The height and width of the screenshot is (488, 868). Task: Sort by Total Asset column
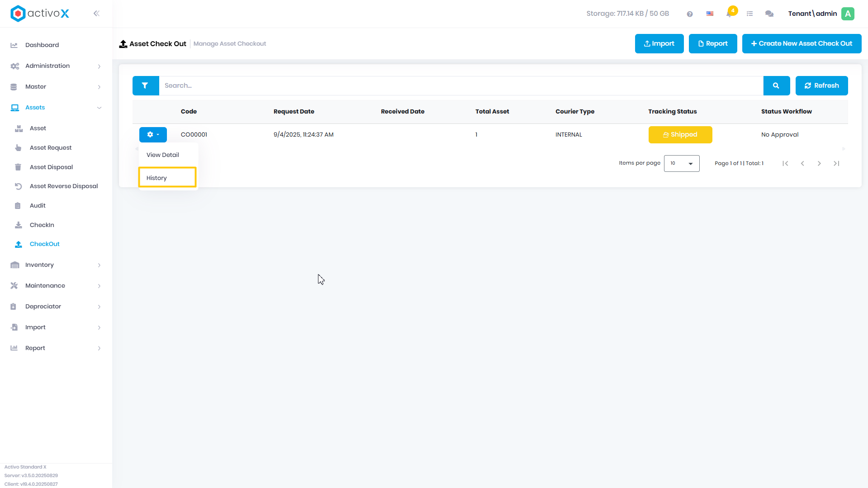click(x=492, y=112)
